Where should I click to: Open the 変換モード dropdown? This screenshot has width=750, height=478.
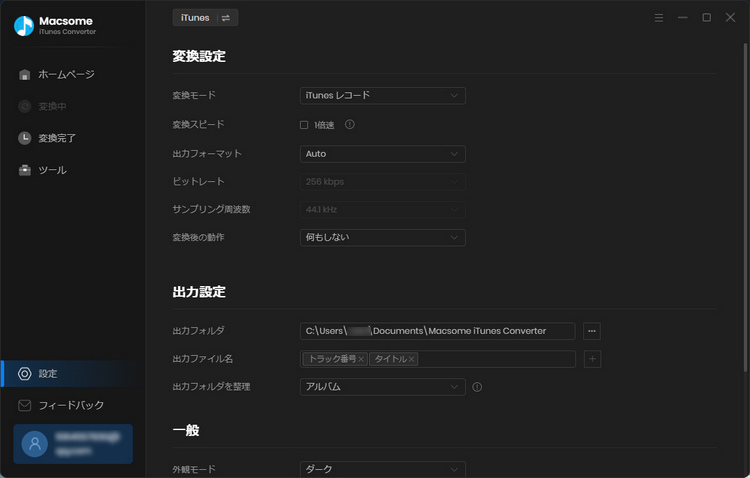tap(383, 96)
